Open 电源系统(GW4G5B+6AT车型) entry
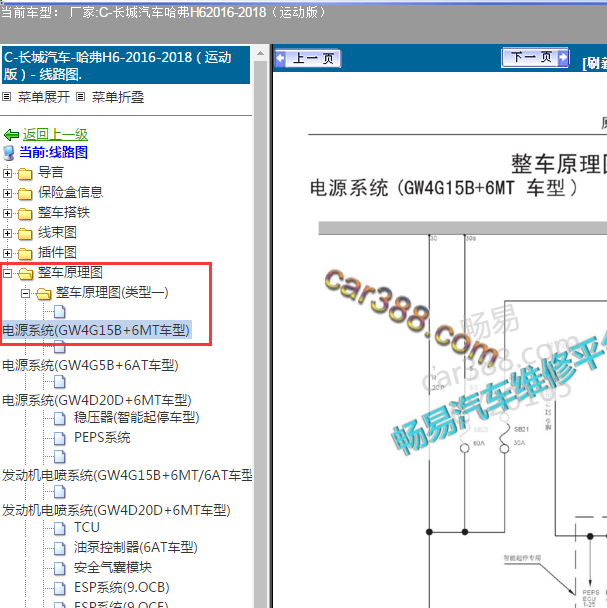607x608 pixels. [x=90, y=365]
